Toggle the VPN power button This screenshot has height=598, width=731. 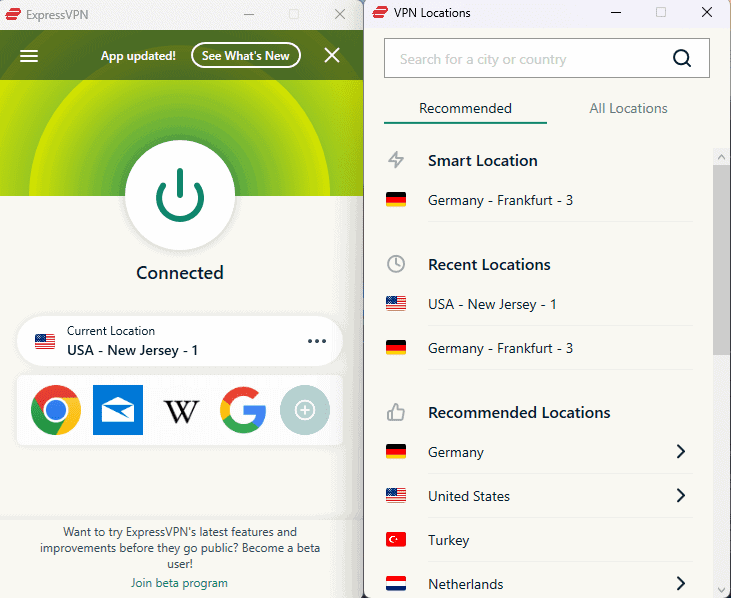tap(180, 195)
